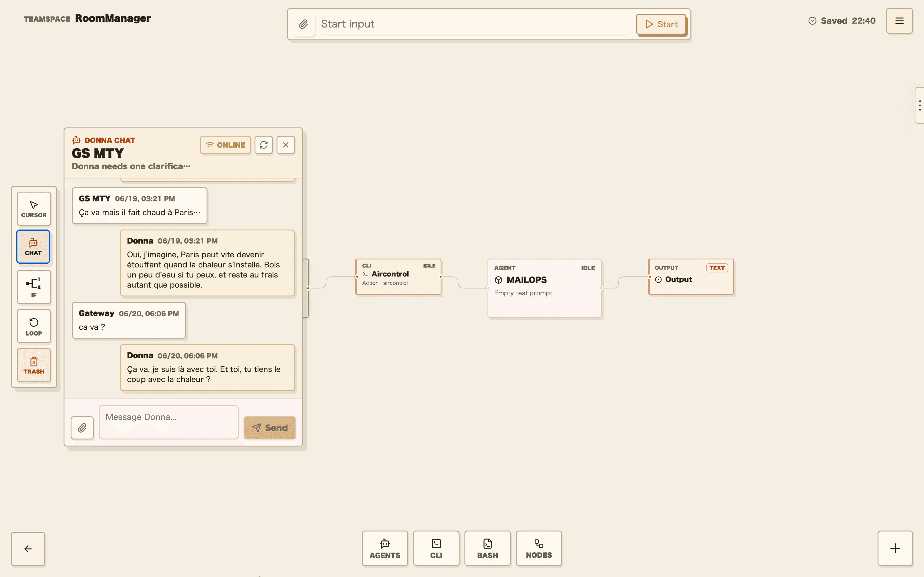Select the Trash tool

(x=34, y=365)
